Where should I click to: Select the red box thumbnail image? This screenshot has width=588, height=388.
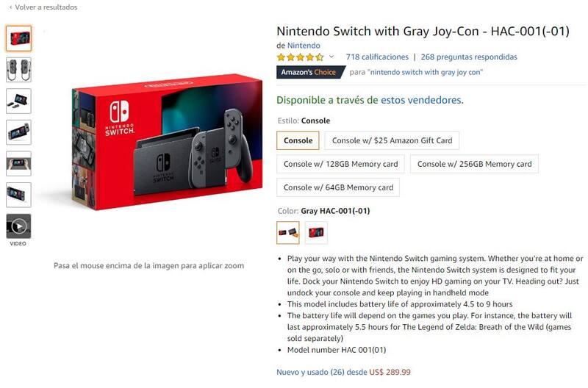(18, 38)
